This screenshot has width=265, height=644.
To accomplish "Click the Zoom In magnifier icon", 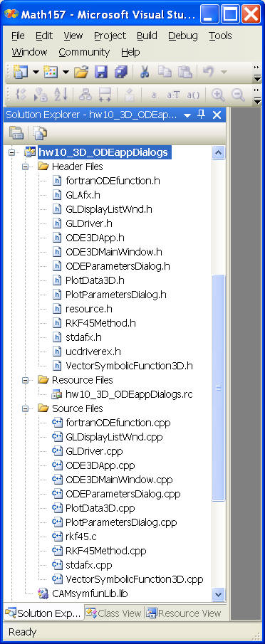I will tap(218, 95).
